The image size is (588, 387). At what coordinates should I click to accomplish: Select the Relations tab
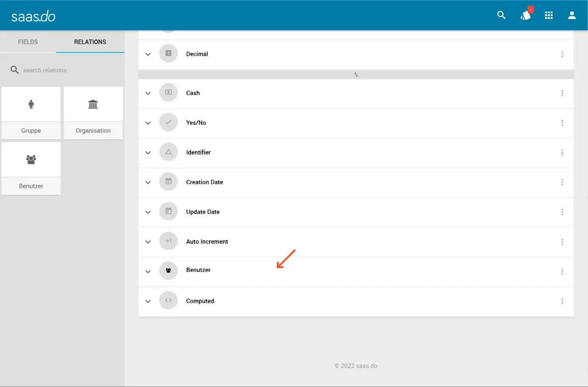90,42
